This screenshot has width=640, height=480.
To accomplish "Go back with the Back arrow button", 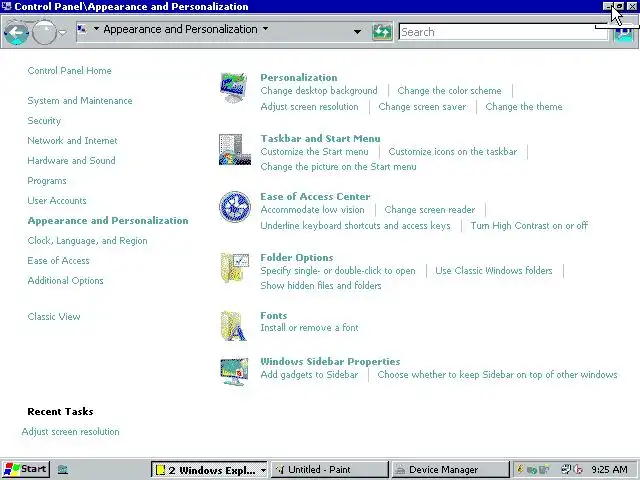I will pyautogui.click(x=16, y=32).
